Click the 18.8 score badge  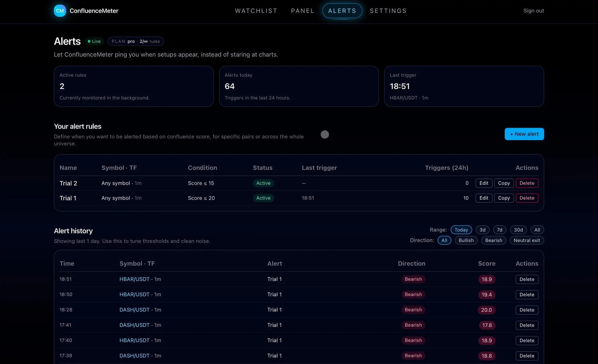(486, 356)
